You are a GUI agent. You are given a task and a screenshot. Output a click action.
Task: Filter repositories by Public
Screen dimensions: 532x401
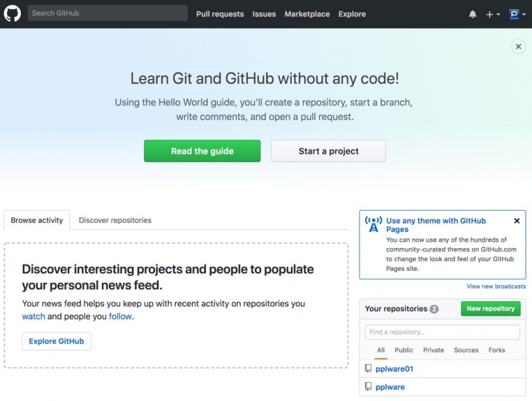point(404,350)
